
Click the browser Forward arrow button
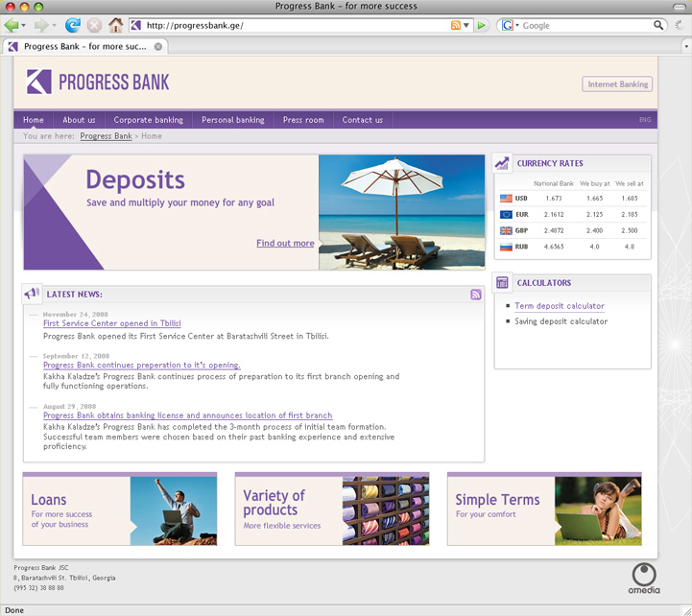[41, 25]
